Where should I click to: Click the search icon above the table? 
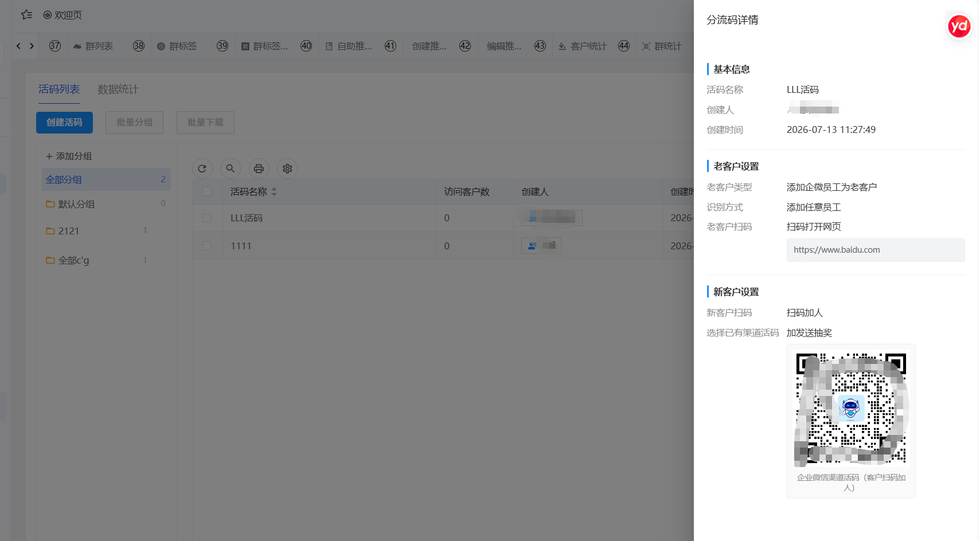tap(230, 168)
